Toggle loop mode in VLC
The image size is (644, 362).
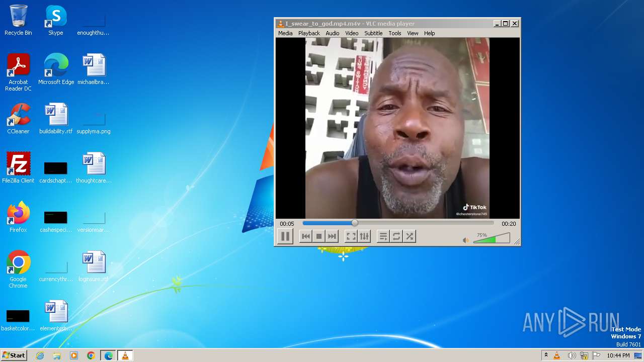(396, 236)
